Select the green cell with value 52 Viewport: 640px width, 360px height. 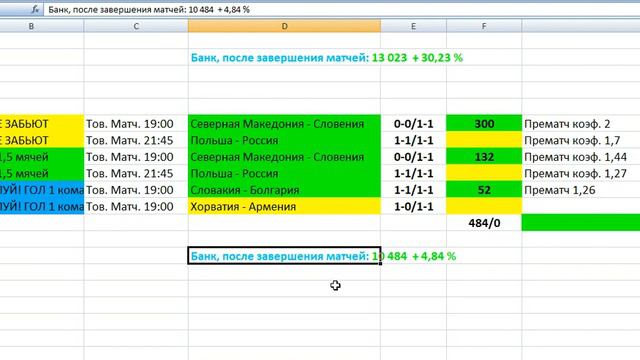(484, 190)
